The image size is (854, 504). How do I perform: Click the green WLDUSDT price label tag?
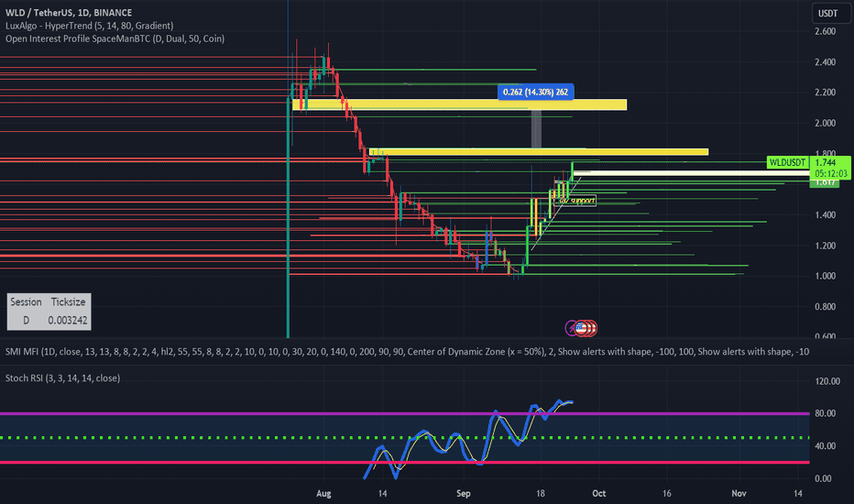(787, 162)
